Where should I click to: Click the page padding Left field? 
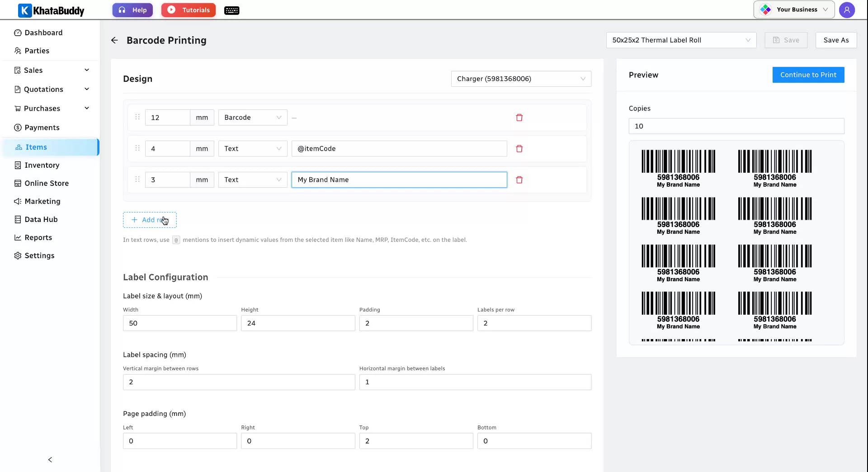click(180, 441)
